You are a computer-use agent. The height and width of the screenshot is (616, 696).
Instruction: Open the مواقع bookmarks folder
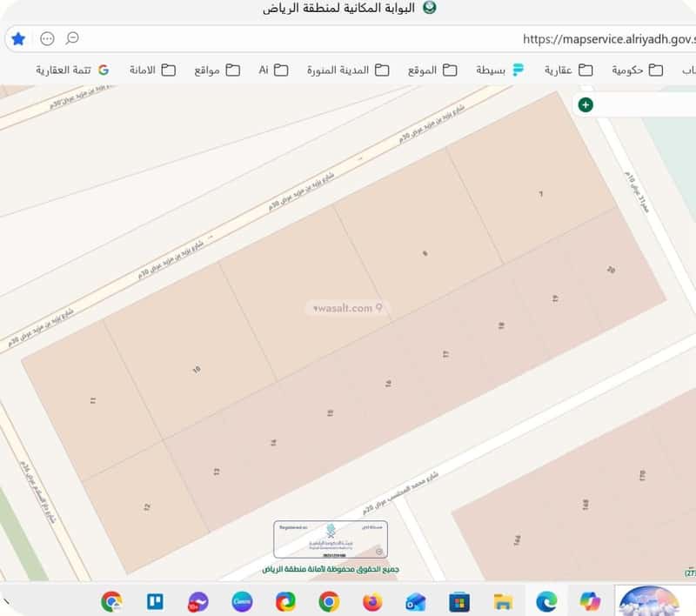point(217,70)
